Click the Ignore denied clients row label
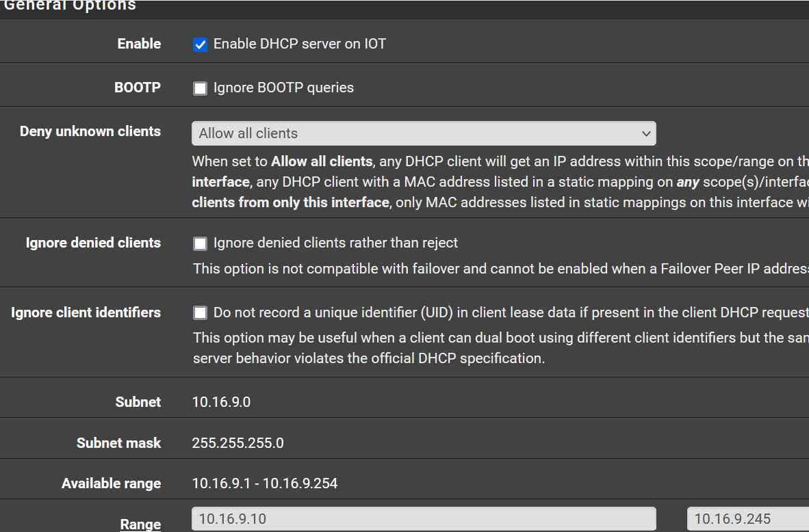 tap(93, 243)
